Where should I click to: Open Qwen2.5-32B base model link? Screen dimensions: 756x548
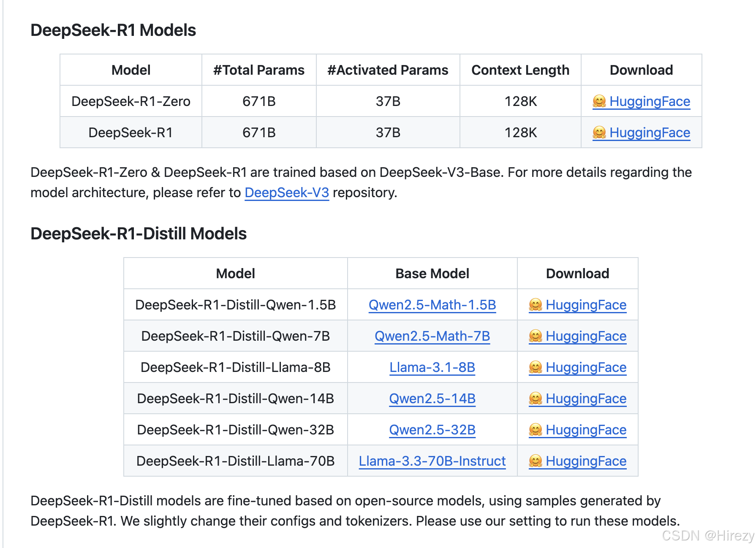[432, 430]
